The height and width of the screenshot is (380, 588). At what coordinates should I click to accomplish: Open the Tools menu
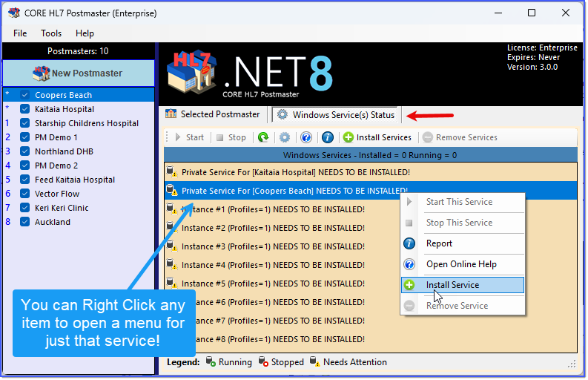pyautogui.click(x=51, y=33)
